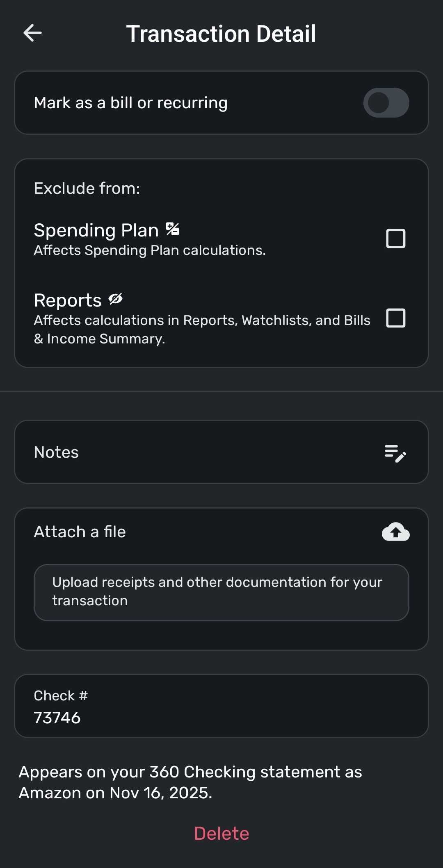Screen dimensions: 443x868
Task: Tap the Check # field
Action: coord(221,706)
